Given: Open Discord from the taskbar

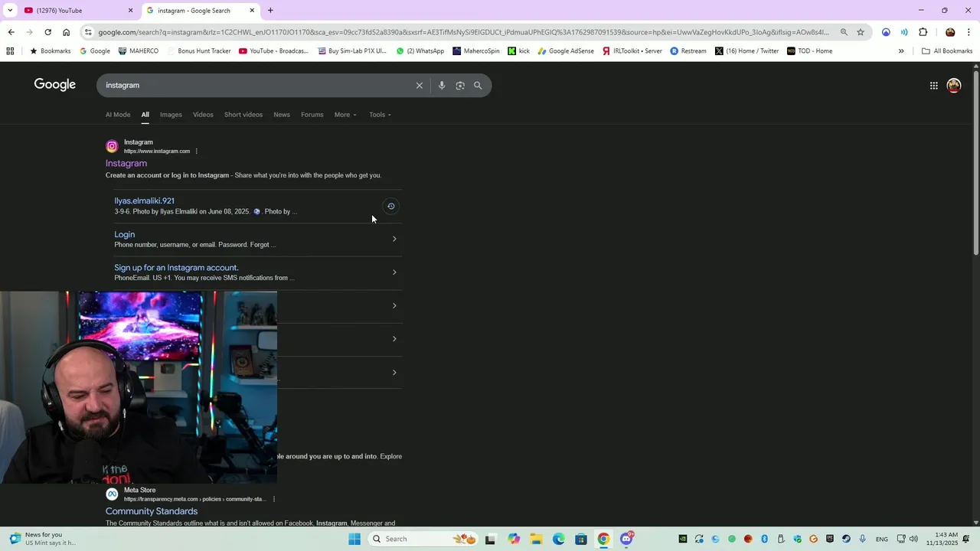Looking at the screenshot, I should click(626, 539).
